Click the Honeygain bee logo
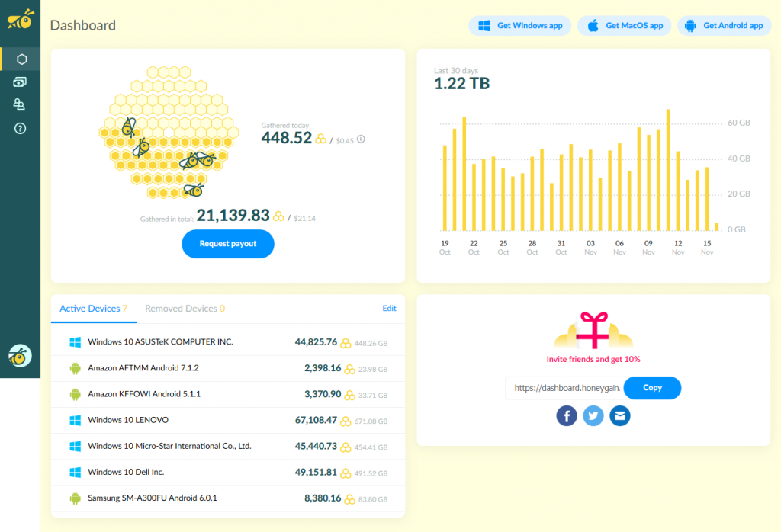 coord(21,19)
